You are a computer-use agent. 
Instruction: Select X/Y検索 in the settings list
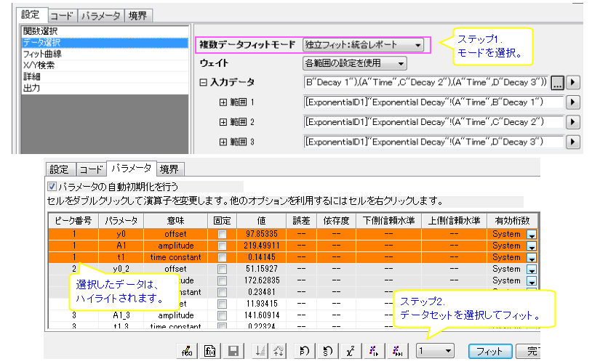coord(105,65)
